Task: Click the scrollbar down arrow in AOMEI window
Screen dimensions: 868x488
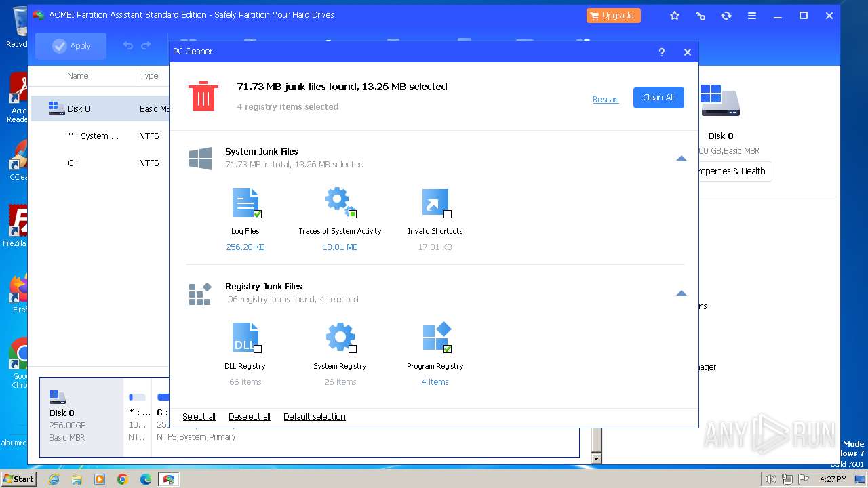Action: point(597,459)
